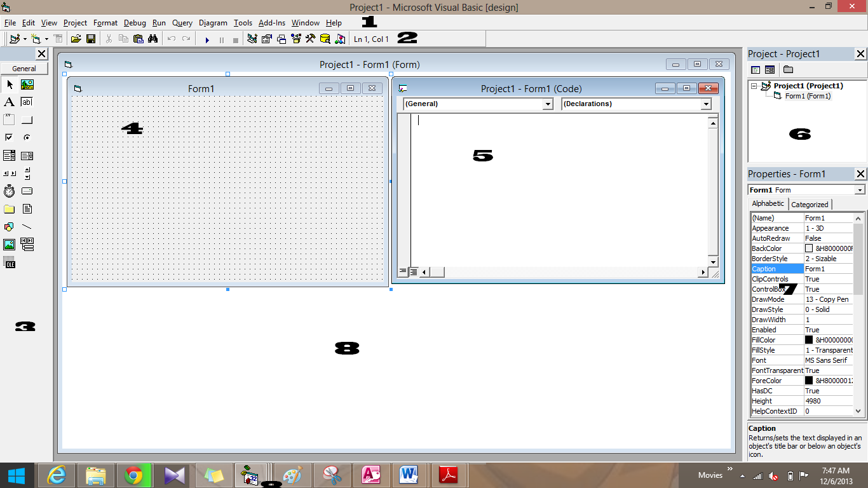Open the (General) object dropdown in code window
This screenshot has height=488, width=868.
click(x=548, y=104)
